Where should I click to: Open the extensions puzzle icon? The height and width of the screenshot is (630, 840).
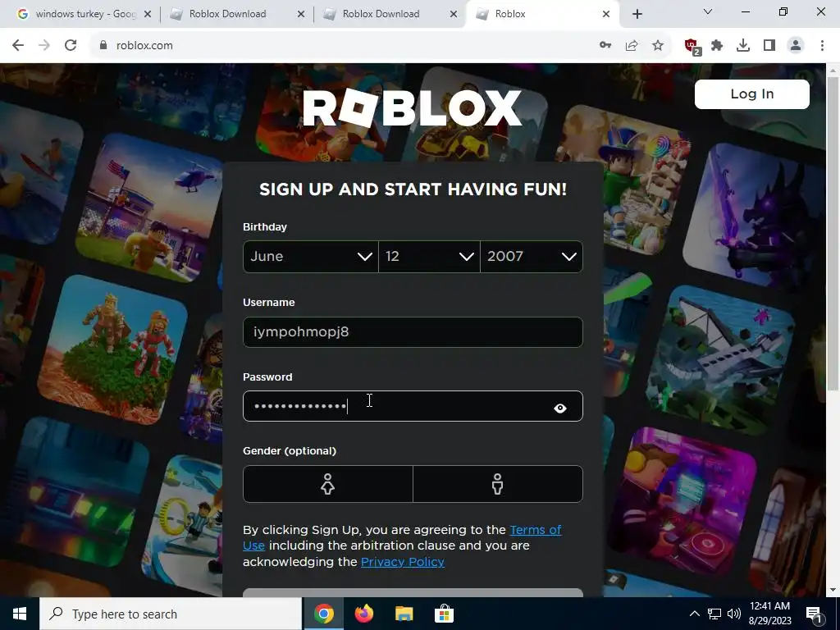coord(717,46)
